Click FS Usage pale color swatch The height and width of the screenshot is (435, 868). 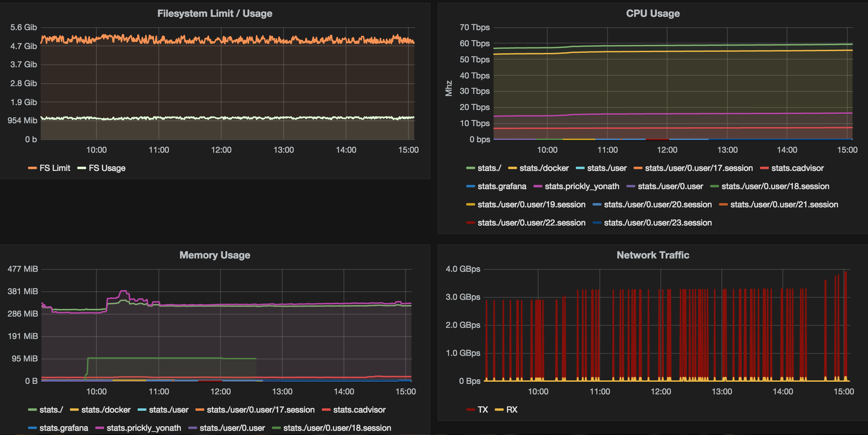(82, 168)
